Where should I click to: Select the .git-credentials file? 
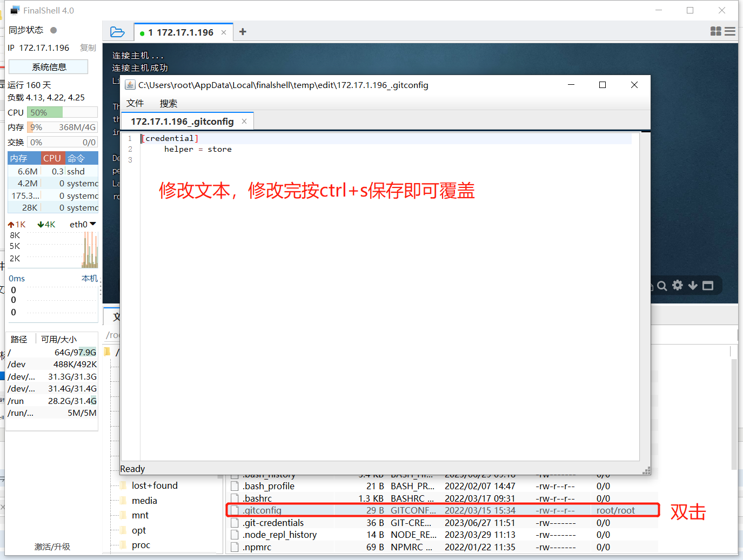273,523
